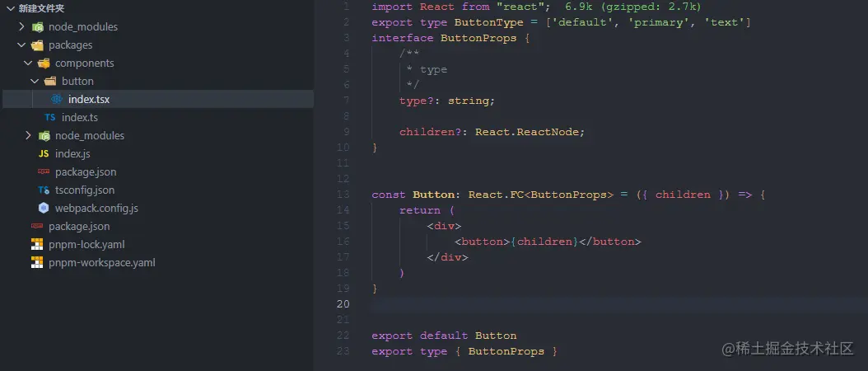The width and height of the screenshot is (868, 371).
Task: Open the index.ts file
Action: pyautogui.click(x=80, y=118)
